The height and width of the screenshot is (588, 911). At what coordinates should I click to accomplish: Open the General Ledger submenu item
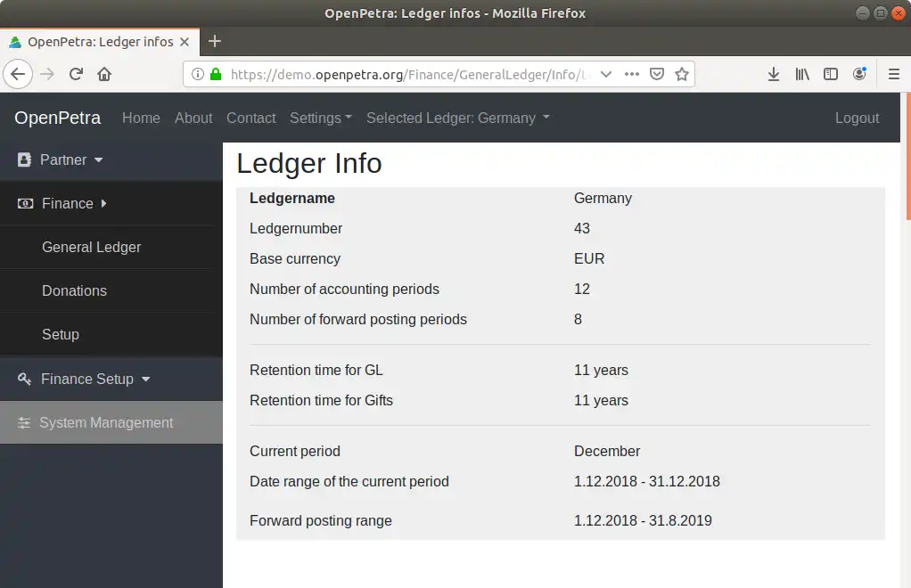[x=91, y=248]
